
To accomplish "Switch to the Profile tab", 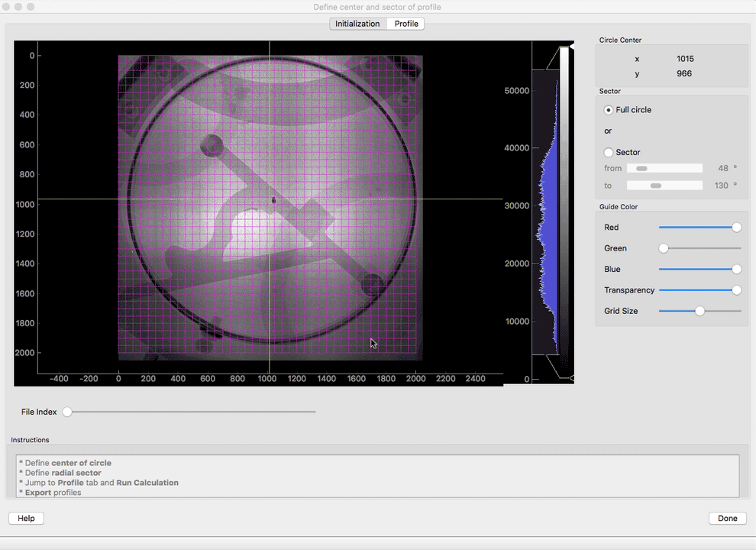I will pos(405,23).
